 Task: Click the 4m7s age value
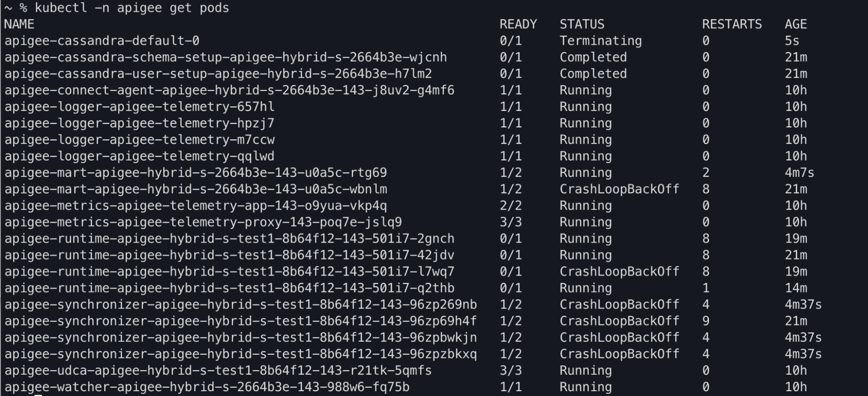tap(799, 173)
